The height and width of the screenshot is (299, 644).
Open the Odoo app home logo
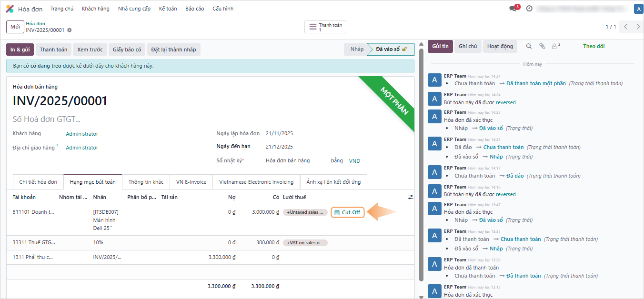pos(10,9)
